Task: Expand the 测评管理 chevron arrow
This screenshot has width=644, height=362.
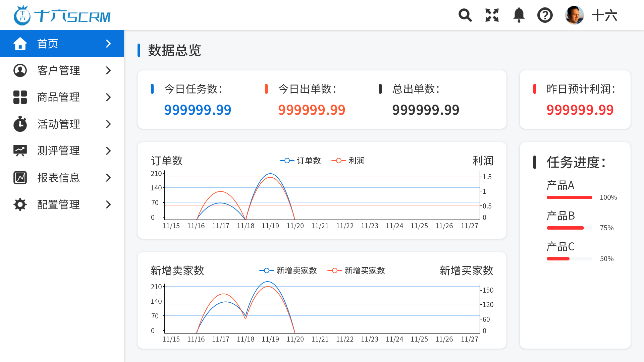Action: 108,151
